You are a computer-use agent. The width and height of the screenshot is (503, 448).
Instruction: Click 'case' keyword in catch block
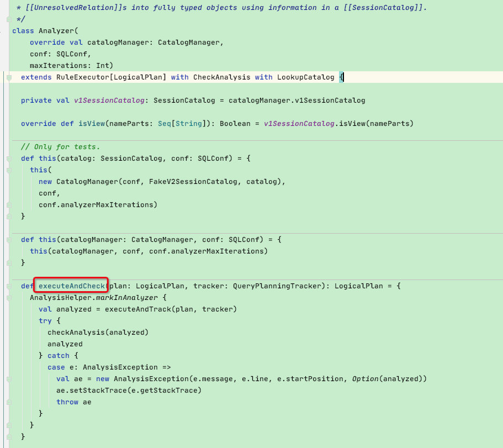click(56, 367)
